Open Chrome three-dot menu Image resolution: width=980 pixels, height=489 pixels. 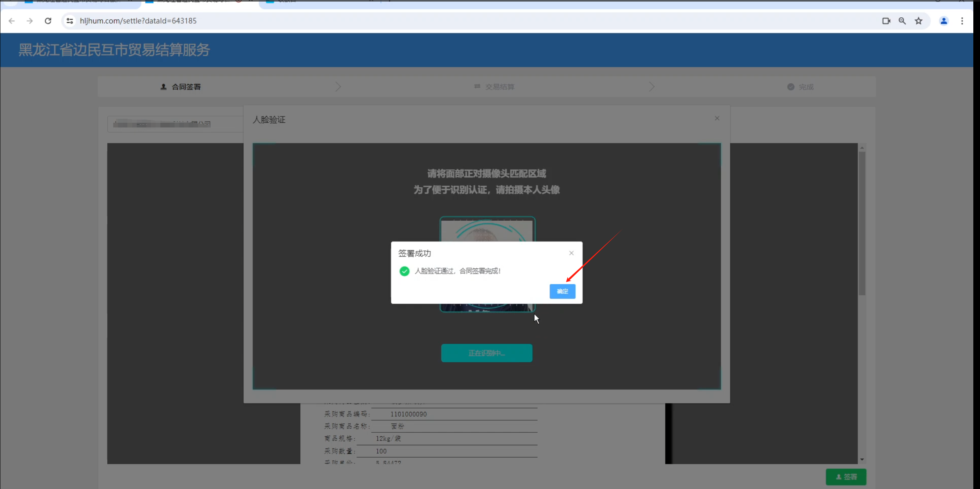tap(962, 21)
